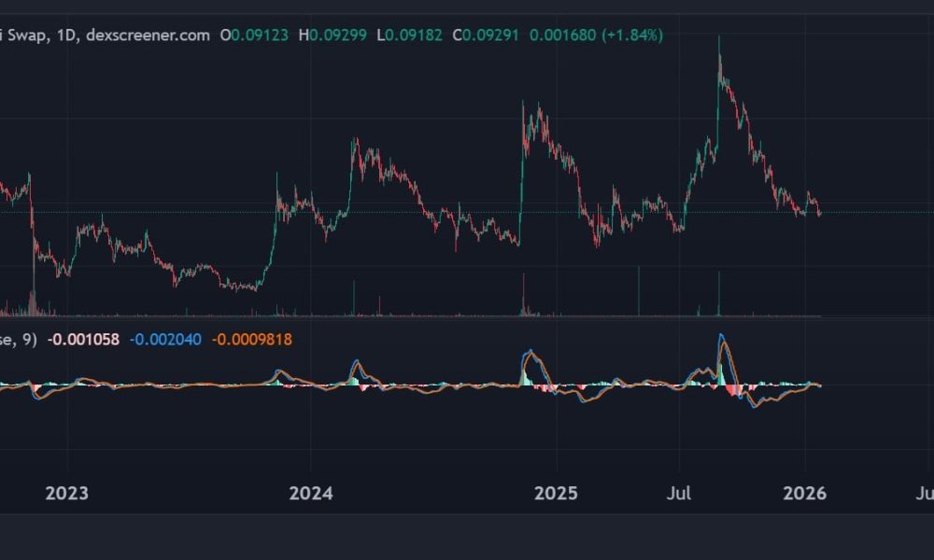Image resolution: width=934 pixels, height=560 pixels.
Task: Click the 2024 label on the time axis
Action: [312, 489]
